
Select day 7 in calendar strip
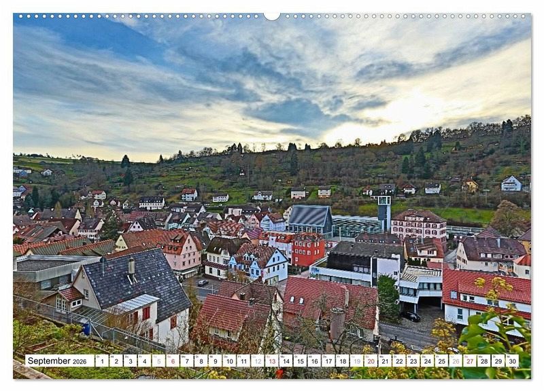[187, 361]
